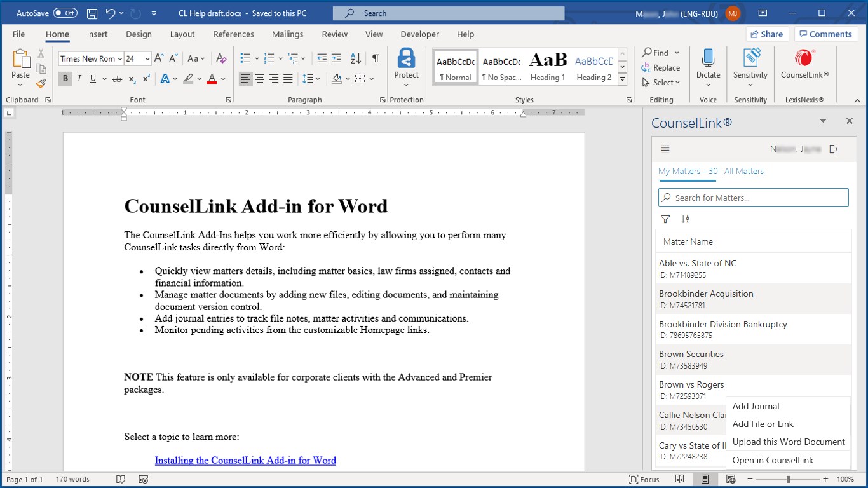Follow the Installing the CounselLink Add-in link
The height and width of the screenshot is (488, 868).
tap(245, 460)
